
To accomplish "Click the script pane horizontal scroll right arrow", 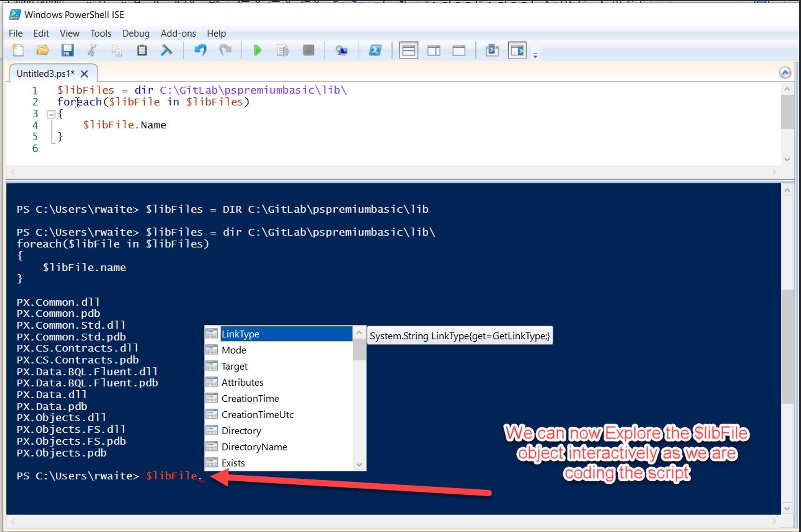I will (774, 172).
